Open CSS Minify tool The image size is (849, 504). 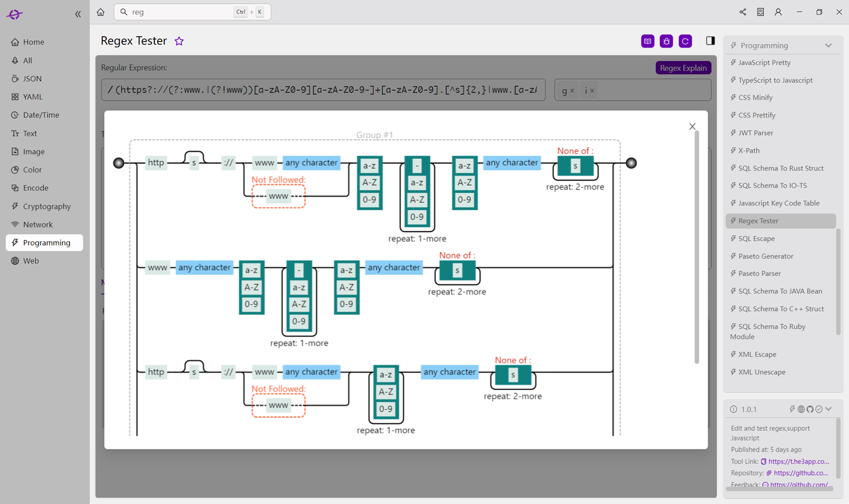(781, 97)
